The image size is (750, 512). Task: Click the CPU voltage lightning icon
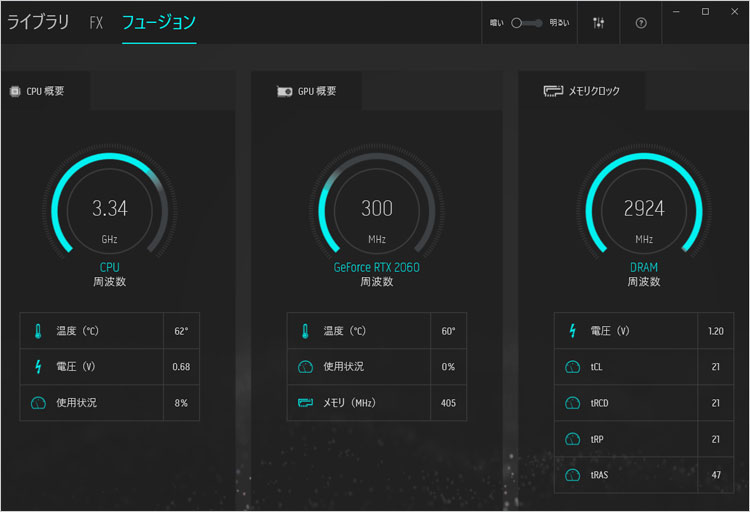click(38, 367)
